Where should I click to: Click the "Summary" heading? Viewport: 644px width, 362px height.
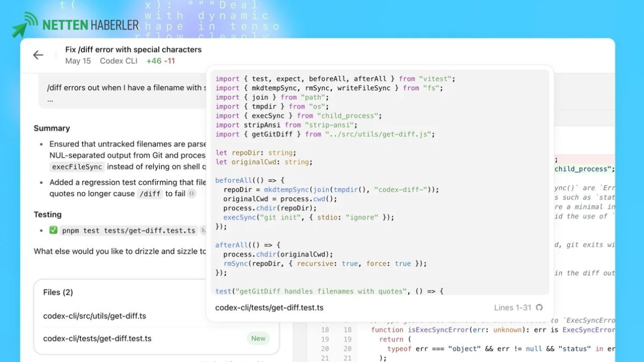(x=52, y=128)
